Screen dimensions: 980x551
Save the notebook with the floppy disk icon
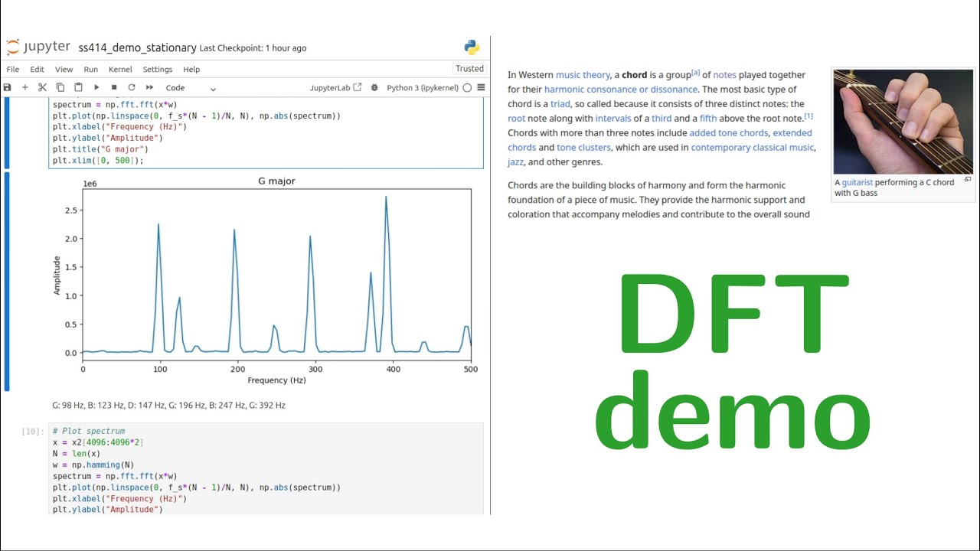pos(8,88)
